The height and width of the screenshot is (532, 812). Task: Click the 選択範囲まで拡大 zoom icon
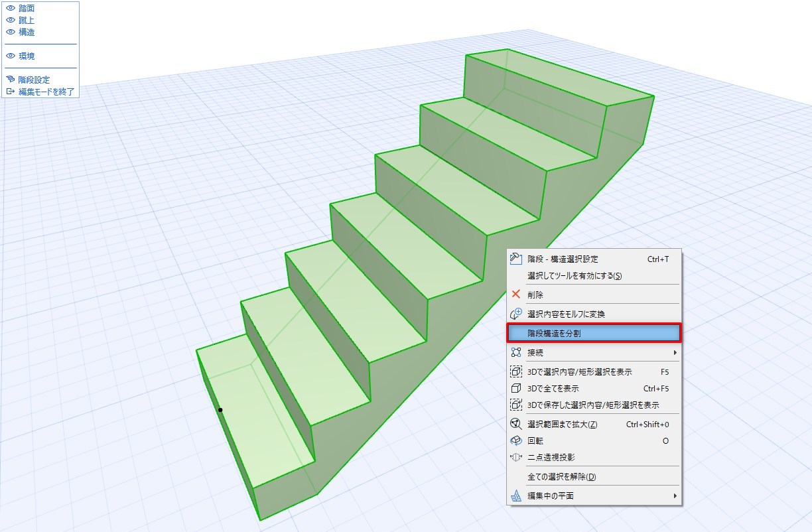pyautogui.click(x=516, y=425)
